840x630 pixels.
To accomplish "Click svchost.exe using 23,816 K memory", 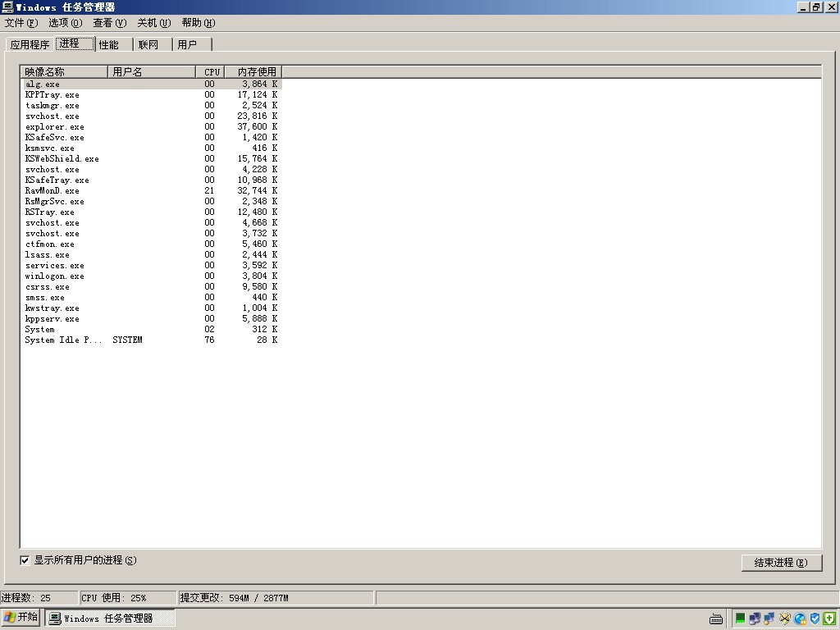I will [152, 116].
